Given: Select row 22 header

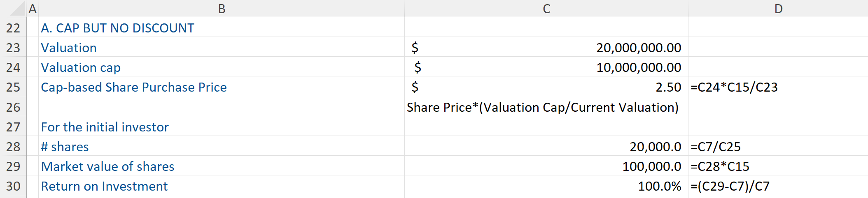Looking at the screenshot, I should (x=13, y=28).
